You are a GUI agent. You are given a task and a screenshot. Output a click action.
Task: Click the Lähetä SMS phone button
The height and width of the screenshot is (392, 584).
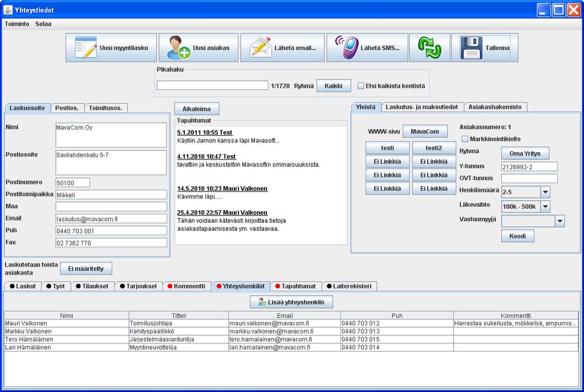pyautogui.click(x=367, y=48)
